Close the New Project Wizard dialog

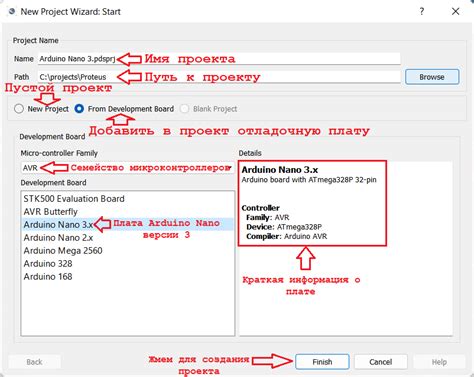point(455,12)
